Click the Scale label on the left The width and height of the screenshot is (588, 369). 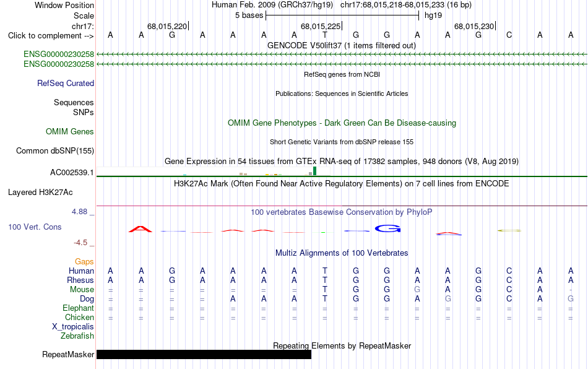[84, 15]
